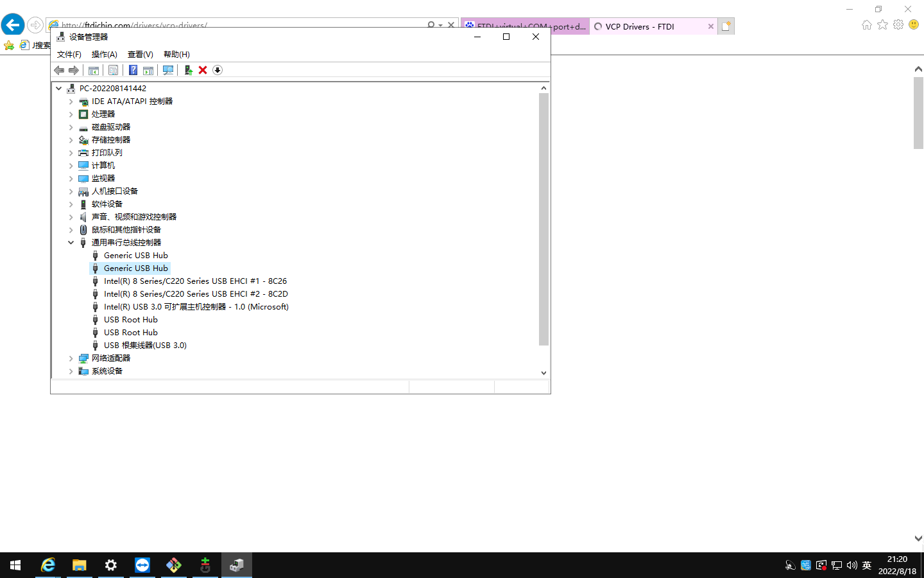Toggle the show/hide action pane toolbar icon
The width and height of the screenshot is (924, 578).
coord(148,70)
